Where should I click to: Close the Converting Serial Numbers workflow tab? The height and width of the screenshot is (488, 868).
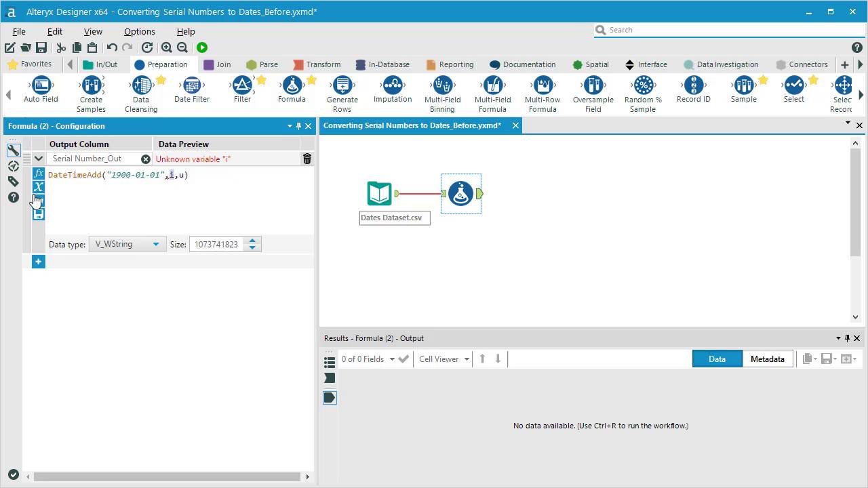click(515, 125)
